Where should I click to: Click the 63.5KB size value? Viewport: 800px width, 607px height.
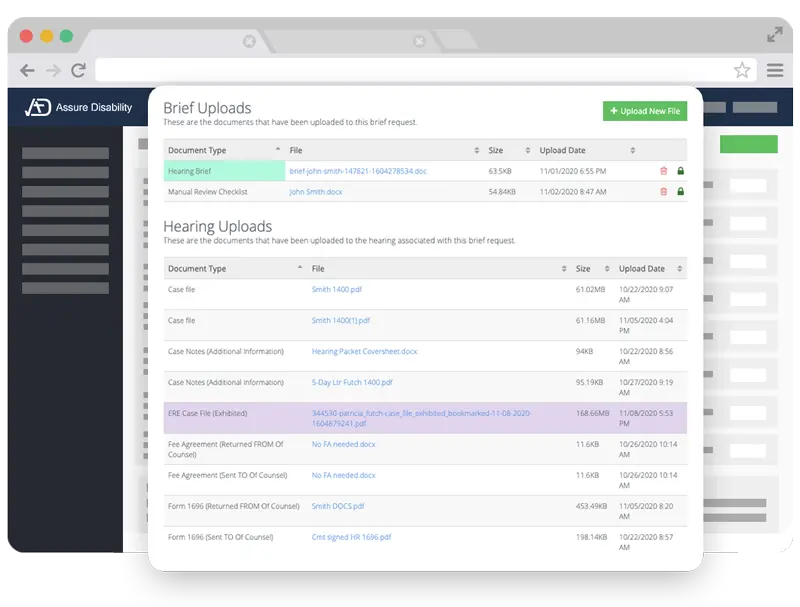point(500,171)
